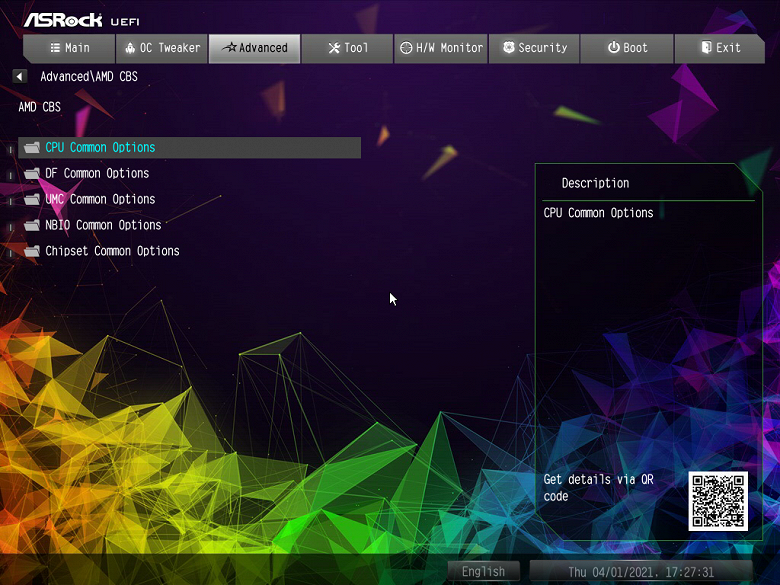Switch to the OC Tweaker tab
The image size is (780, 585).
(162, 48)
